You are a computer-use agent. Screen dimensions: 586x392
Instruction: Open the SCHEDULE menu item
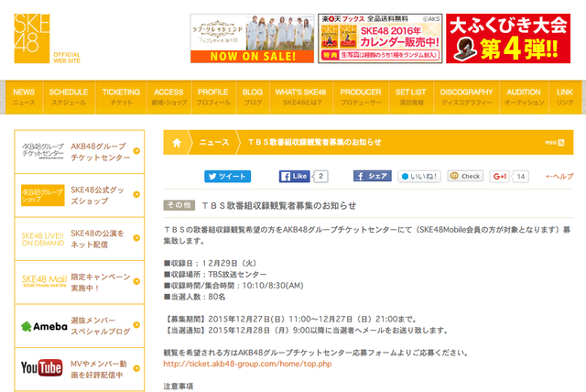(69, 97)
